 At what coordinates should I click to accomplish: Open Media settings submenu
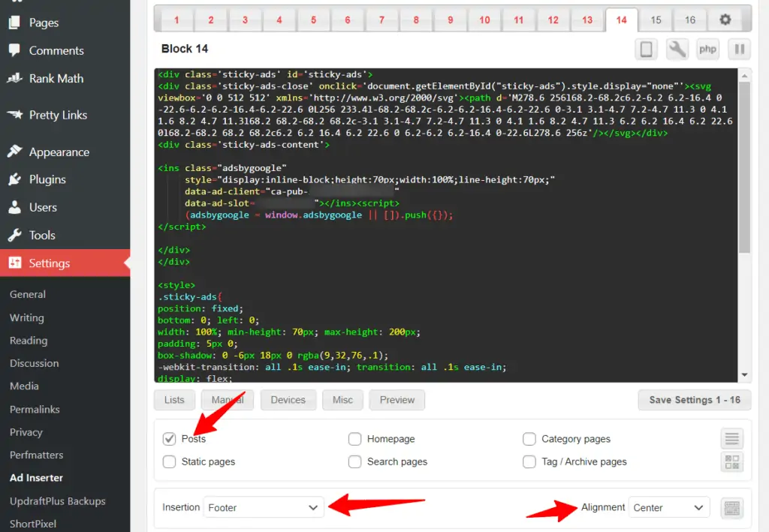click(24, 386)
